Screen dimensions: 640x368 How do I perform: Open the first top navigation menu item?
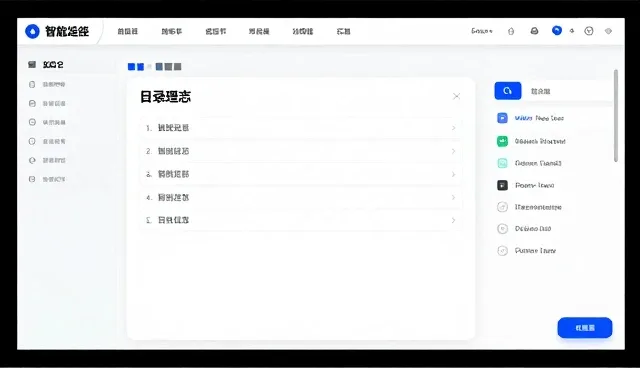128,31
